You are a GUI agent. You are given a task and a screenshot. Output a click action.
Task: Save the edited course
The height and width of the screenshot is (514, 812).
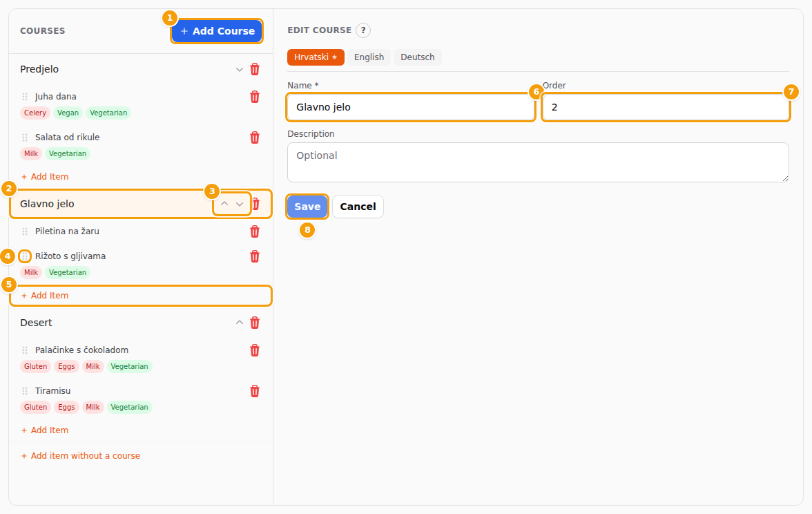(308, 207)
